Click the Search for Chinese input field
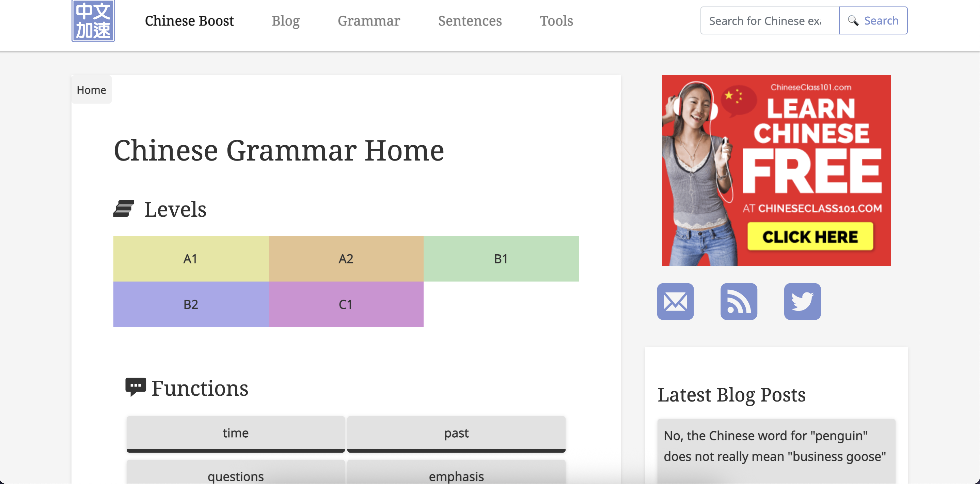Viewport: 980px width, 484px height. click(770, 20)
